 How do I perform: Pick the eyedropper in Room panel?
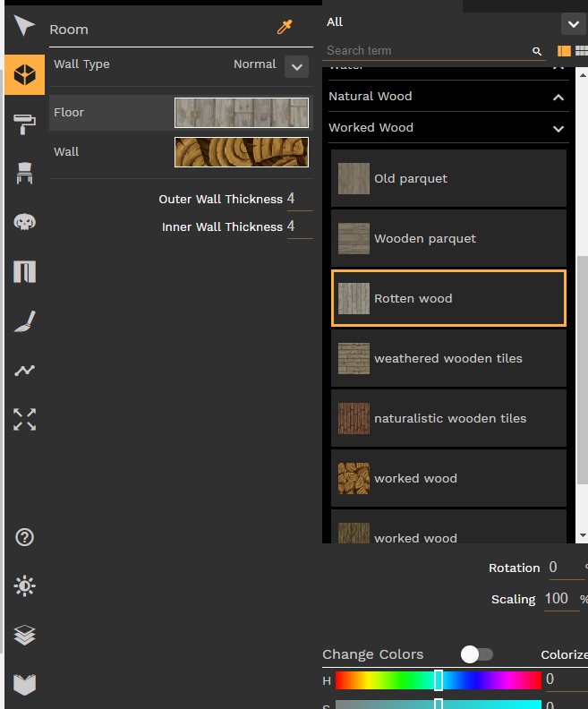tap(285, 28)
